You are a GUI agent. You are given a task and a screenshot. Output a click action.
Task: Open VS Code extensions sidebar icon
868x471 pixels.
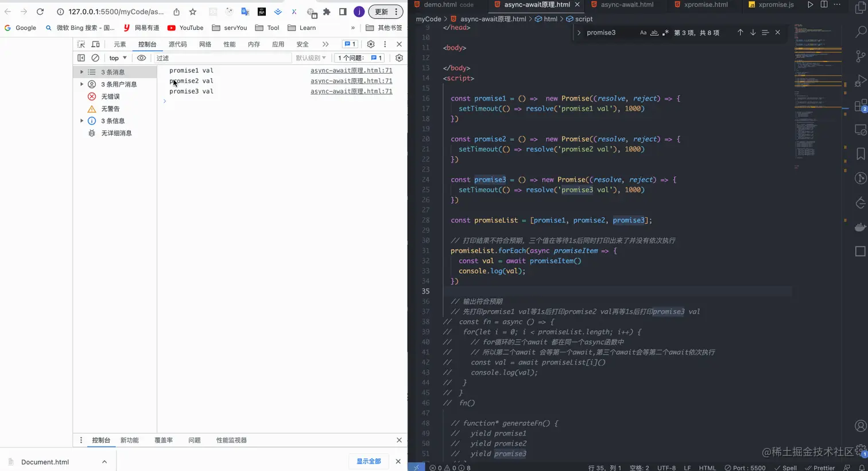pos(861,106)
